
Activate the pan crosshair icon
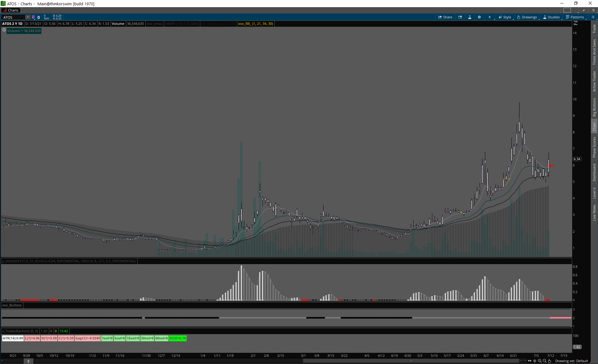(535, 361)
